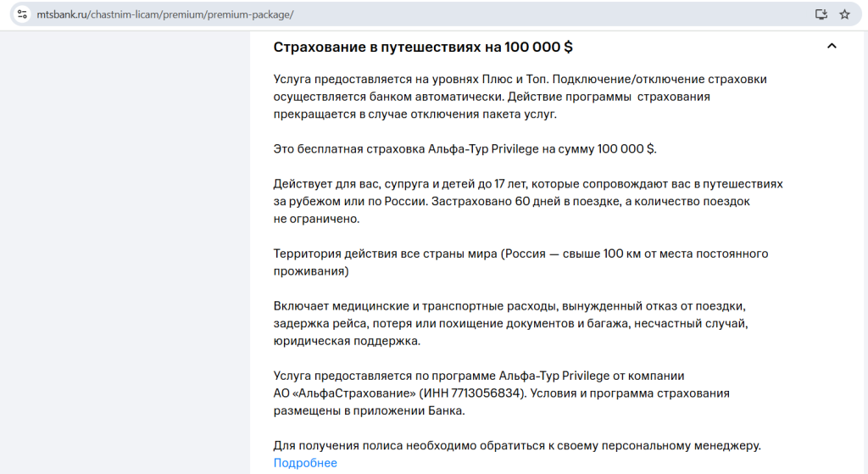Click the install app icon in address bar
The height and width of the screenshot is (474, 868).
(821, 14)
